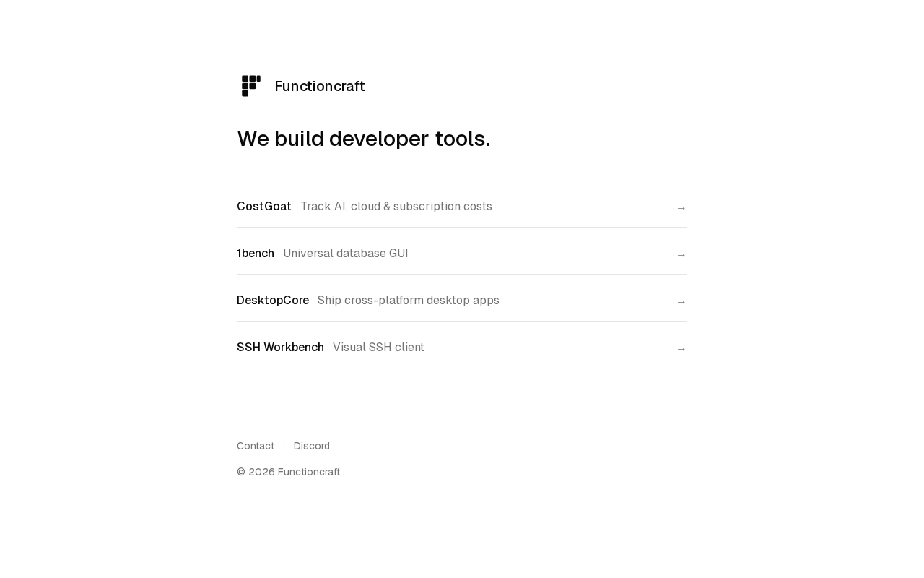
Task: Click the "Ship cross-platform desktop apps" description
Action: pos(408,301)
